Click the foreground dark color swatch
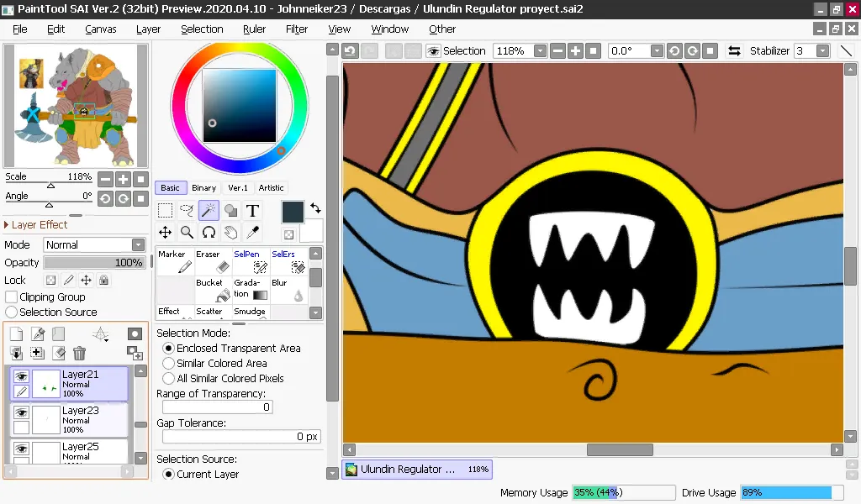 click(x=293, y=213)
